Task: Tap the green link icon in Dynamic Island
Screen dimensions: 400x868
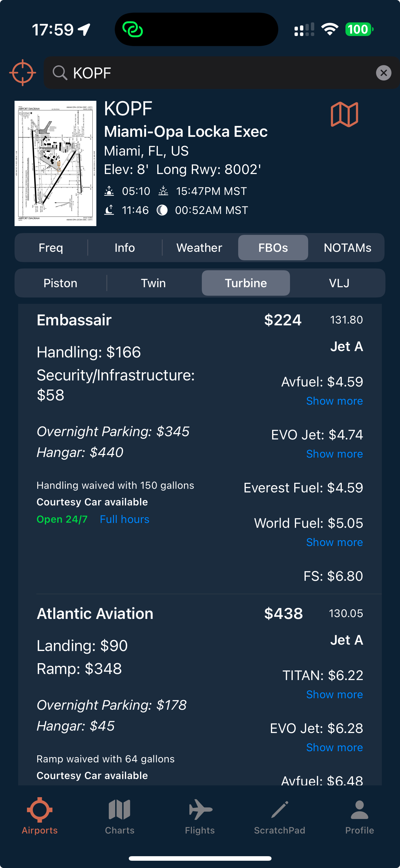Action: click(x=132, y=30)
